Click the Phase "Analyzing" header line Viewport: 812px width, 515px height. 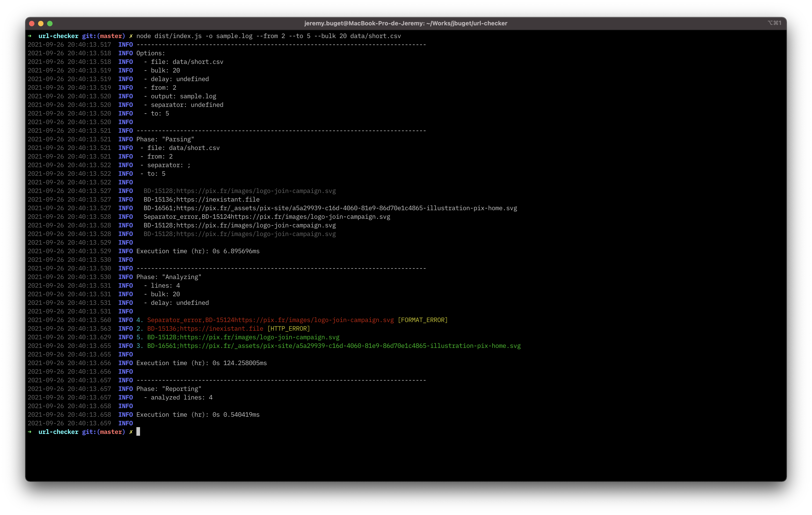169,277
